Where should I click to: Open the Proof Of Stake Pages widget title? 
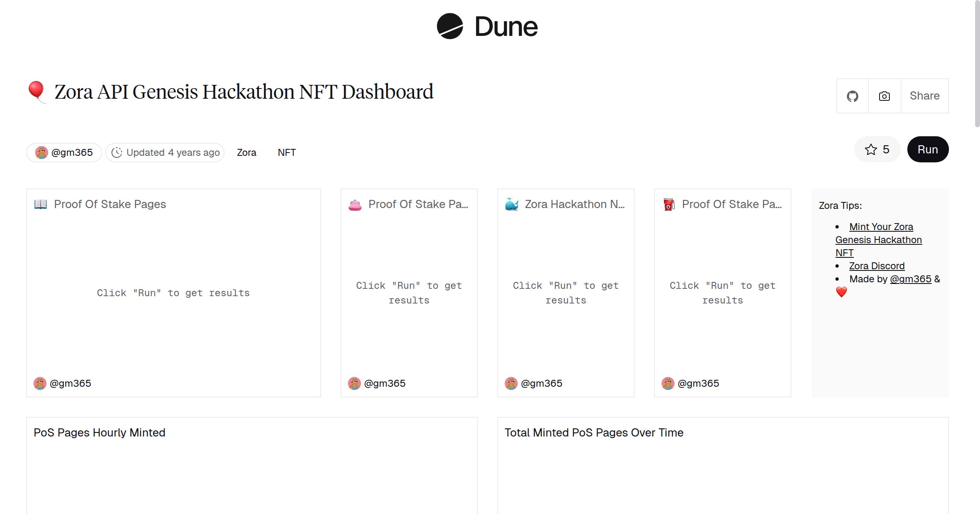click(x=110, y=204)
